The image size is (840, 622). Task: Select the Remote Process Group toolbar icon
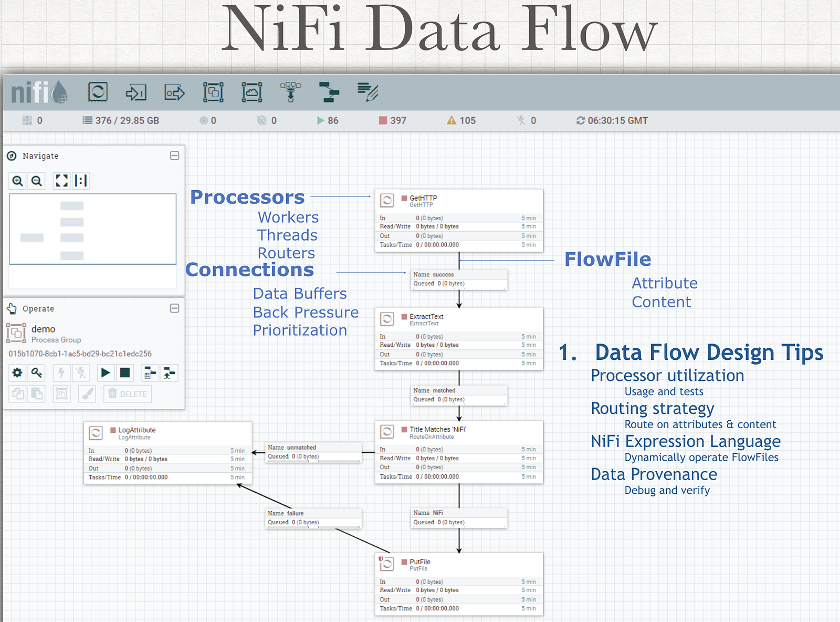[252, 92]
